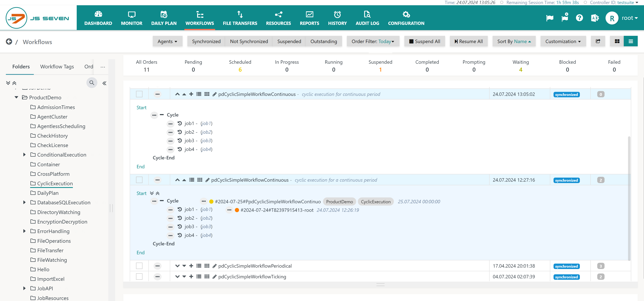Toggle the Not Synchronized filter
Viewport: 644px width, 301px height.
249,41
